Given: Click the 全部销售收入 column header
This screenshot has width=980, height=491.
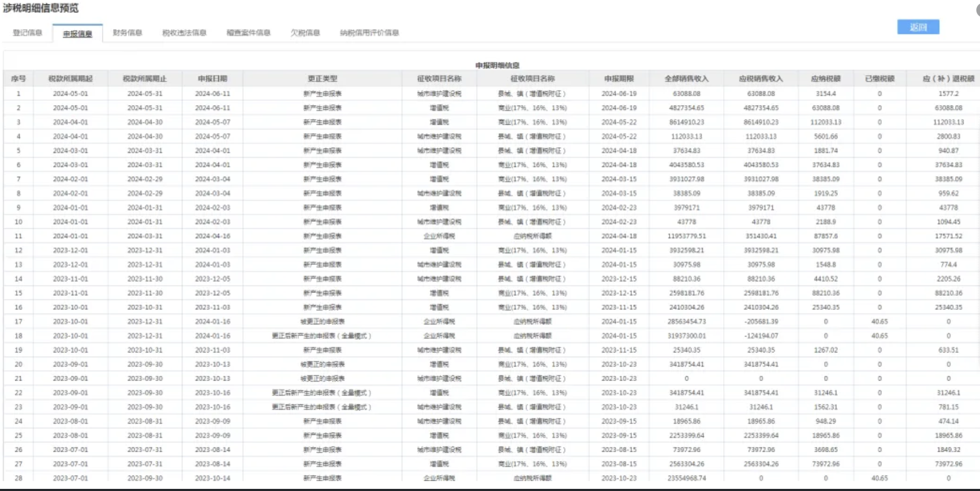Looking at the screenshot, I should tap(686, 79).
